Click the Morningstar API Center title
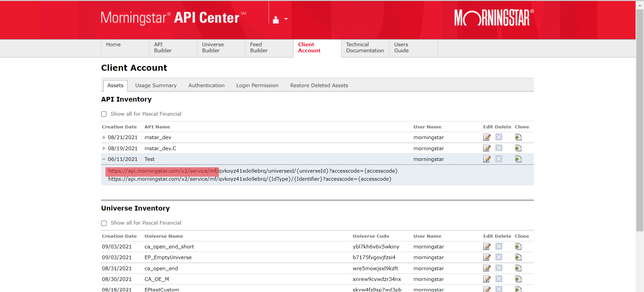 click(x=173, y=17)
